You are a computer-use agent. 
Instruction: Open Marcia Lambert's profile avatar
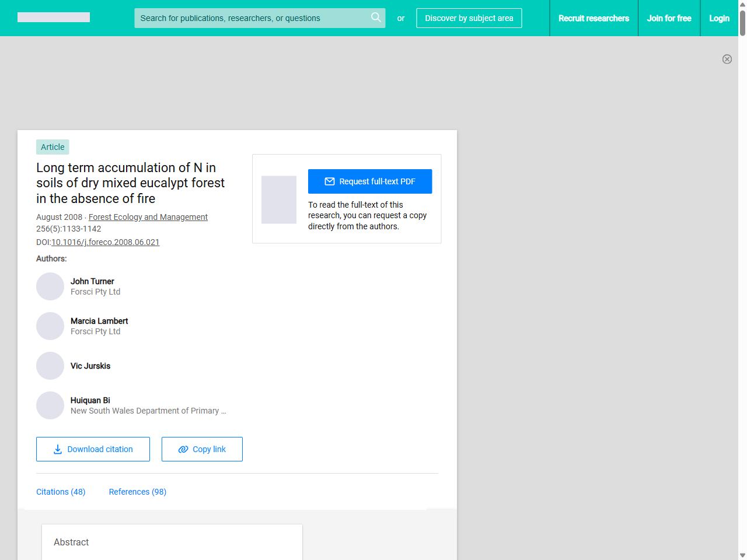[x=50, y=326]
